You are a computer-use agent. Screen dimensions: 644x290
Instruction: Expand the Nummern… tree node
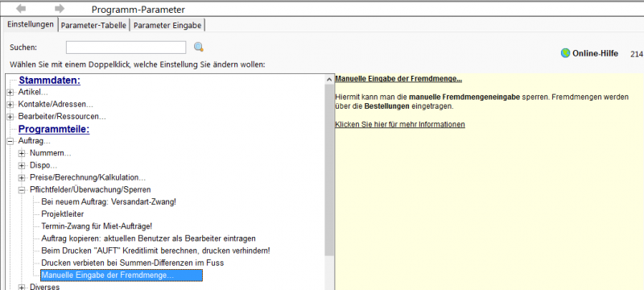tap(22, 154)
